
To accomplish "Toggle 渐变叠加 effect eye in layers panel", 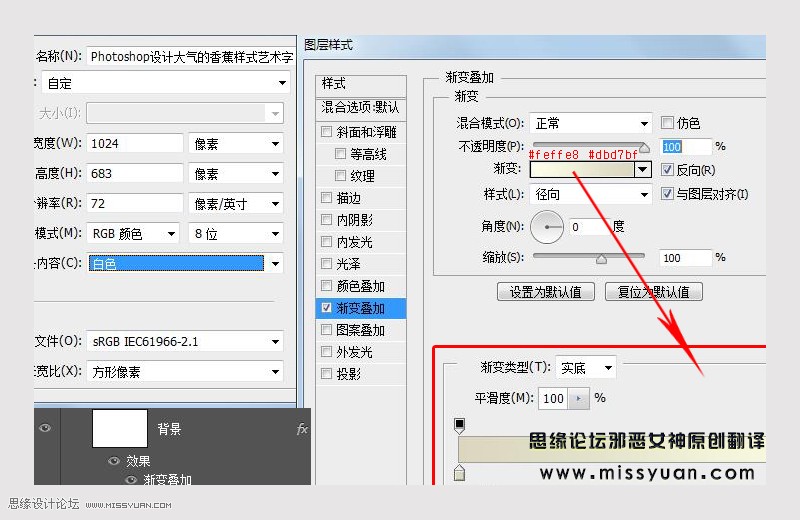I will coord(131,480).
